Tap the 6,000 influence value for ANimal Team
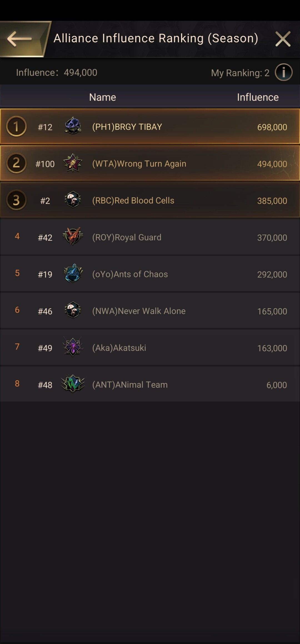300x644 pixels. click(276, 385)
